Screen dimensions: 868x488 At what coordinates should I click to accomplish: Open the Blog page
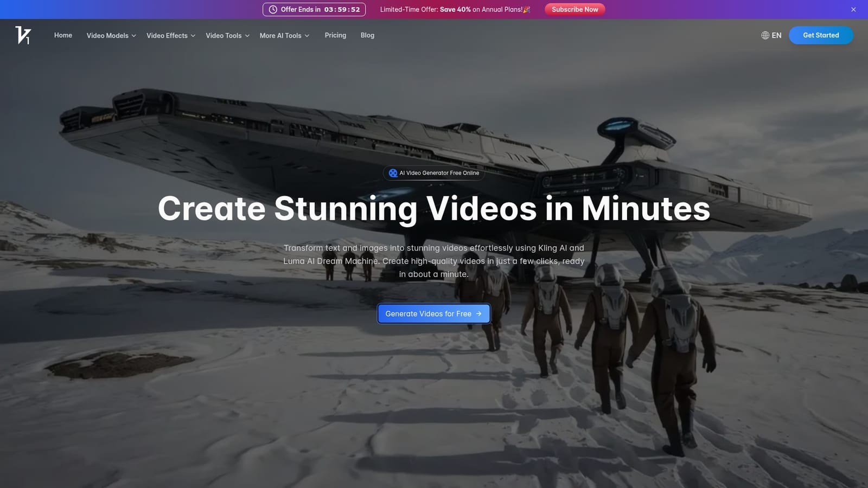(367, 35)
